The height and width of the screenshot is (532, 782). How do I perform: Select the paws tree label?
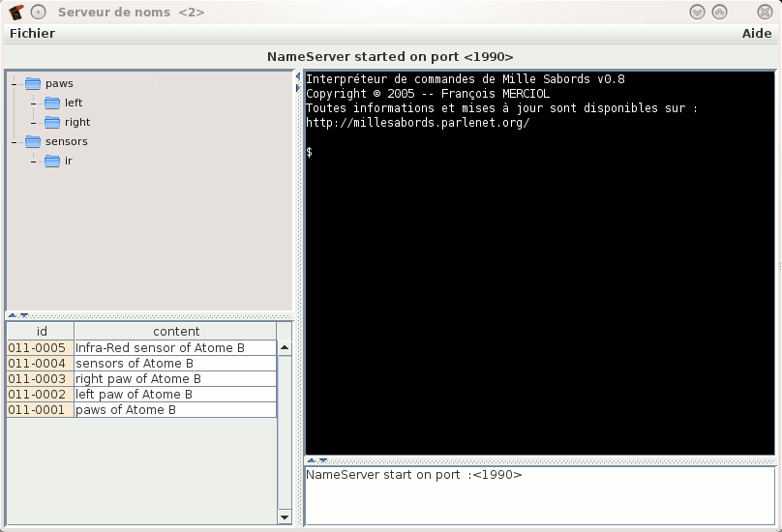(x=59, y=84)
